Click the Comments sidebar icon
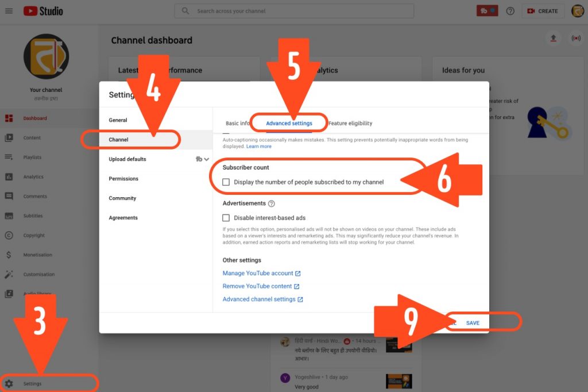 [9, 196]
